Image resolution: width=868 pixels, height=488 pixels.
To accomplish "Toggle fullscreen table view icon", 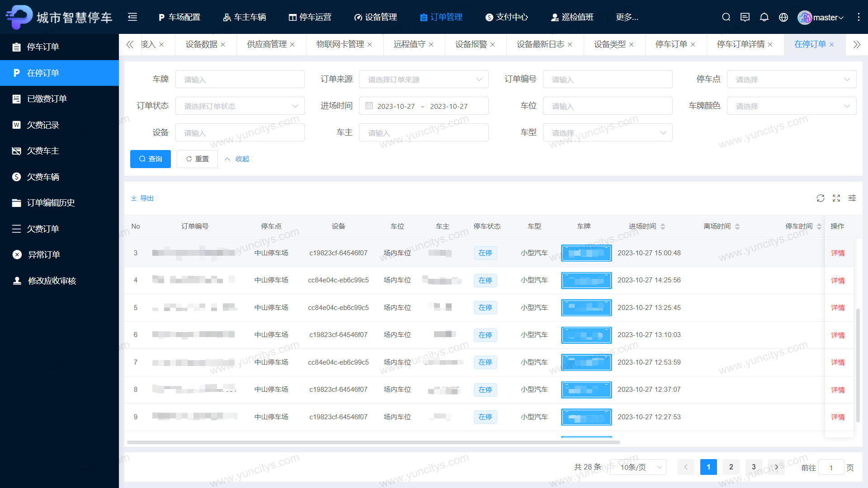I will click(x=836, y=198).
